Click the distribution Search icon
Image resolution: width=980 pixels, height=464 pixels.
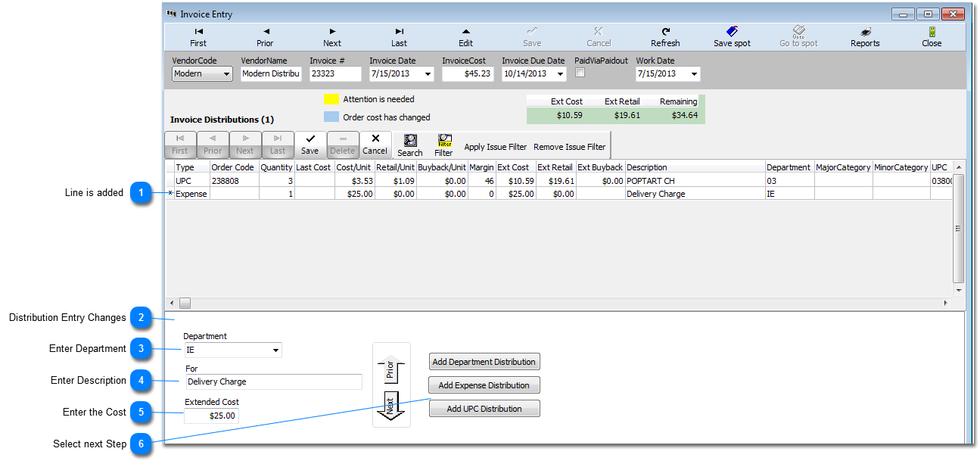coord(410,145)
